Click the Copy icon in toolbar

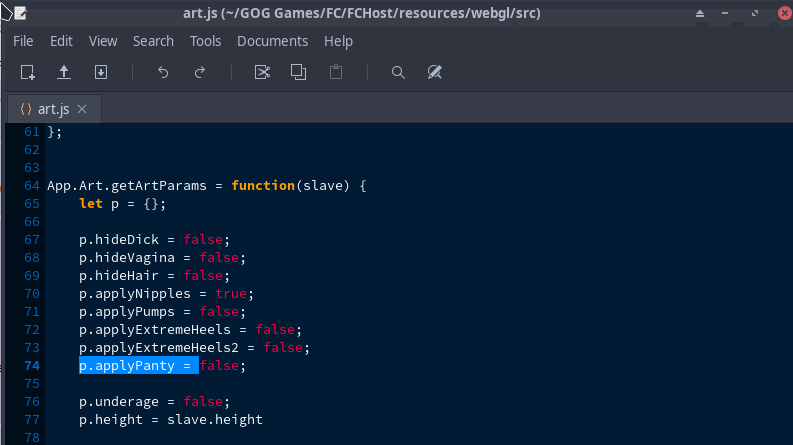click(298, 72)
